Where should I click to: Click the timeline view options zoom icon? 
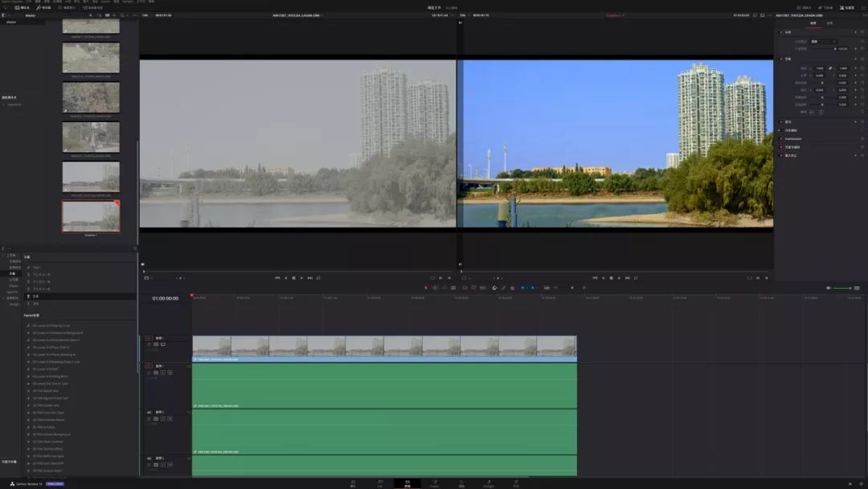tap(547, 288)
